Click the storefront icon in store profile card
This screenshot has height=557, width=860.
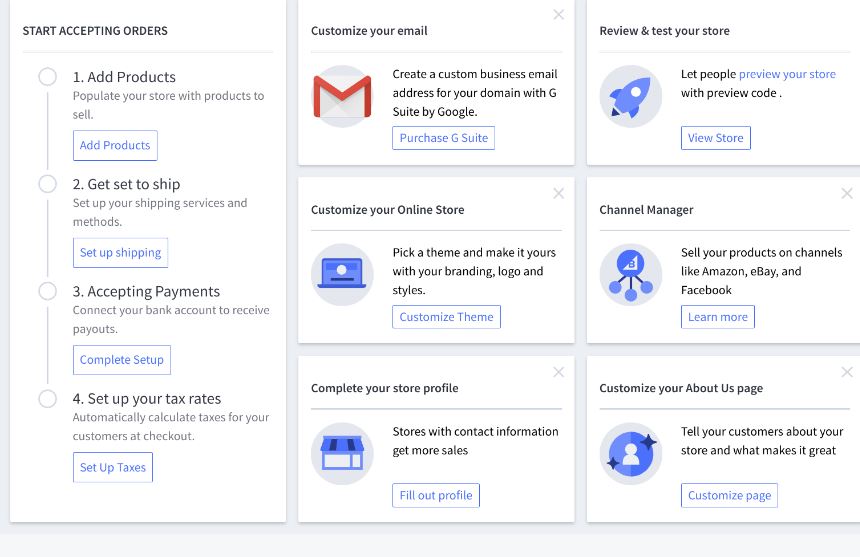click(x=342, y=453)
